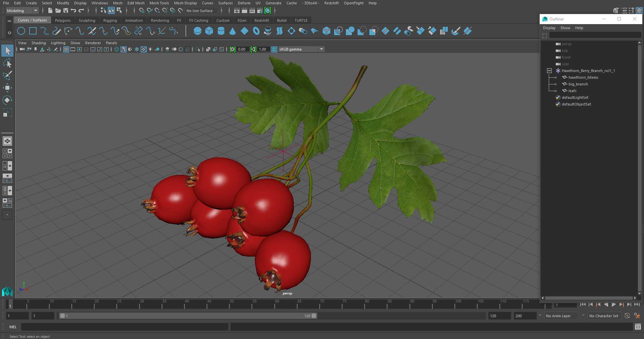Select the NURBS Square shelf tool
This screenshot has height=339, width=644.
33,31
